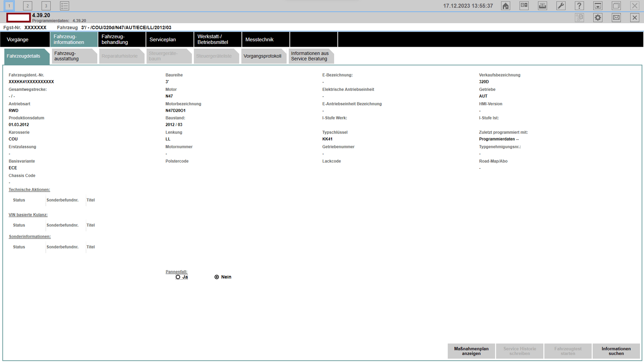Open help question mark icon
This screenshot has height=362, width=644.
(579, 6)
